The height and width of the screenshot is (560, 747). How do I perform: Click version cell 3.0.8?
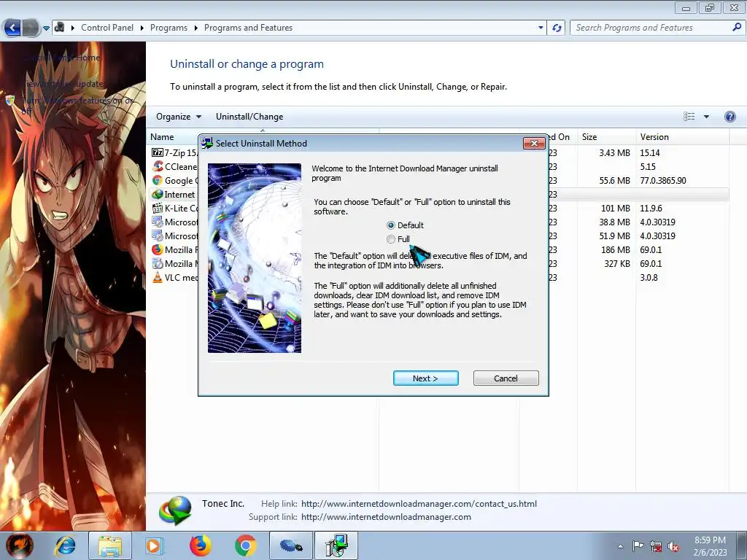tap(649, 277)
